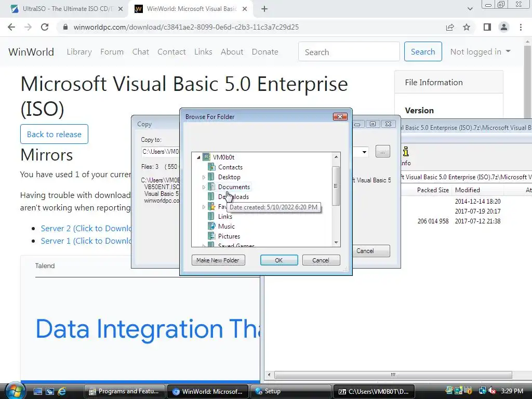Expand the Desktop tree node
The width and height of the screenshot is (532, 399).
click(204, 177)
